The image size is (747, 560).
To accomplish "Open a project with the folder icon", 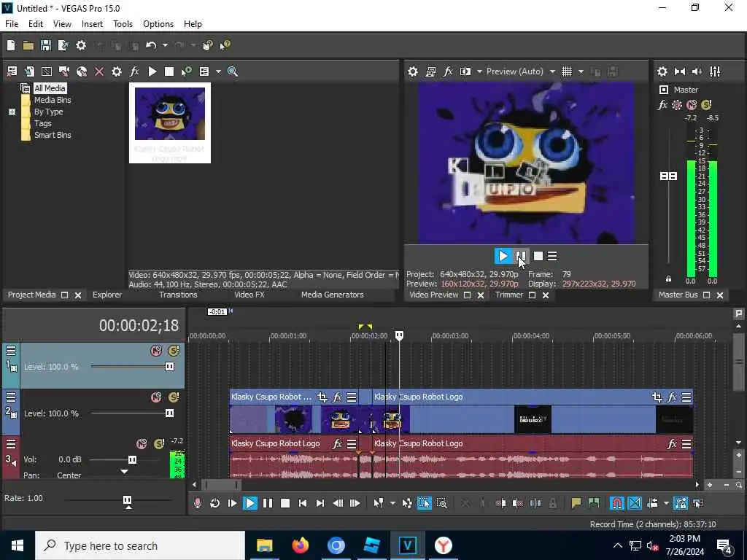I will click(28, 45).
